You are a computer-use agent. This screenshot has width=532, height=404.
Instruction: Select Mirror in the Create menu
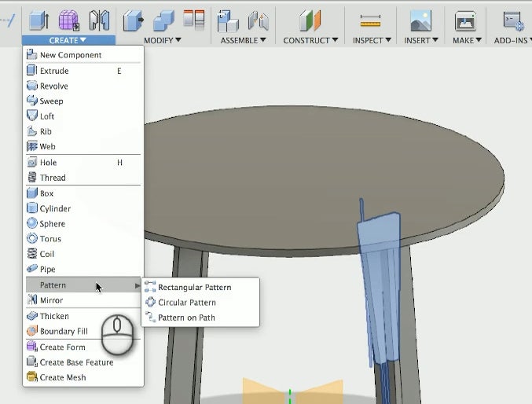tap(51, 300)
